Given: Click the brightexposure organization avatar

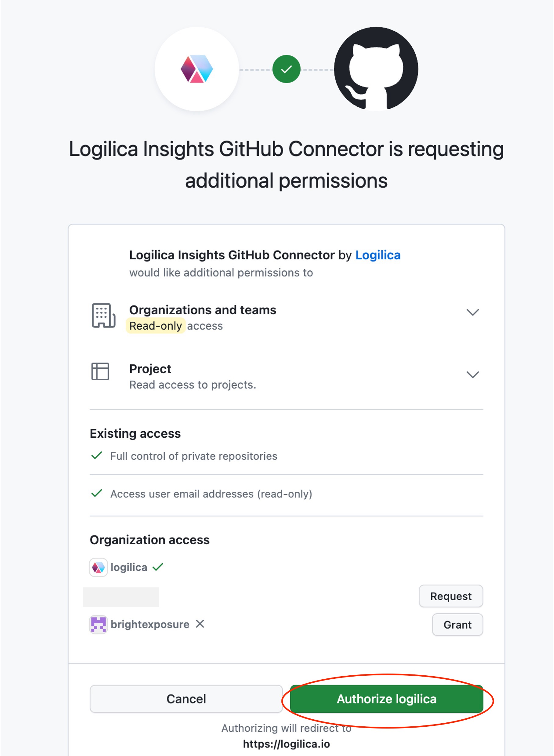Looking at the screenshot, I should (x=98, y=624).
